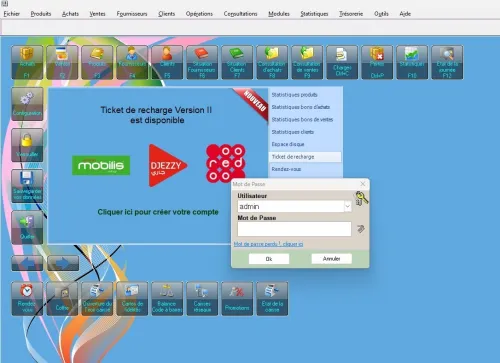Open the Clients F5 tile
Screen dimensions: 500x363
click(167, 62)
